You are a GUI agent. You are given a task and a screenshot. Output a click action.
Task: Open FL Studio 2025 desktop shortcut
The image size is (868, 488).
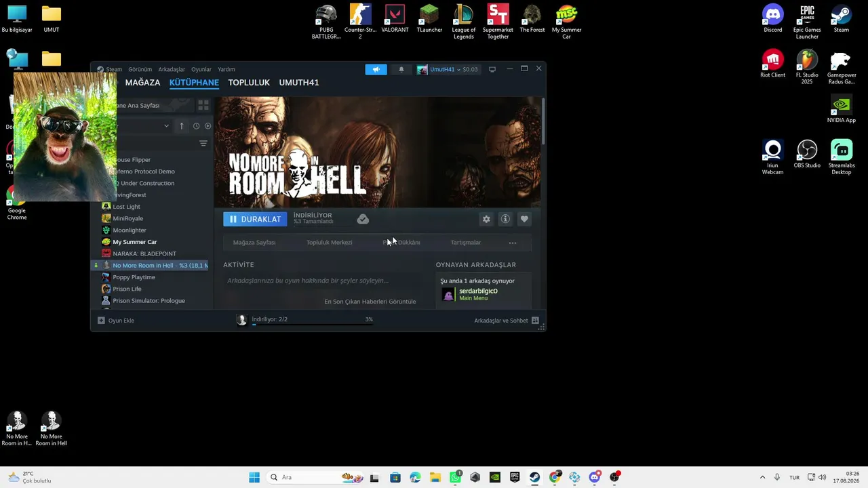pyautogui.click(x=807, y=67)
